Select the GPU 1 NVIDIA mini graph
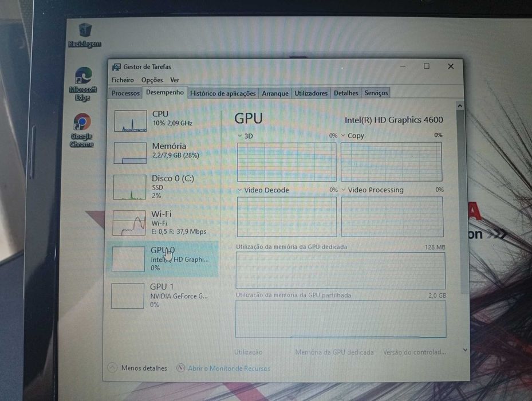 click(128, 296)
